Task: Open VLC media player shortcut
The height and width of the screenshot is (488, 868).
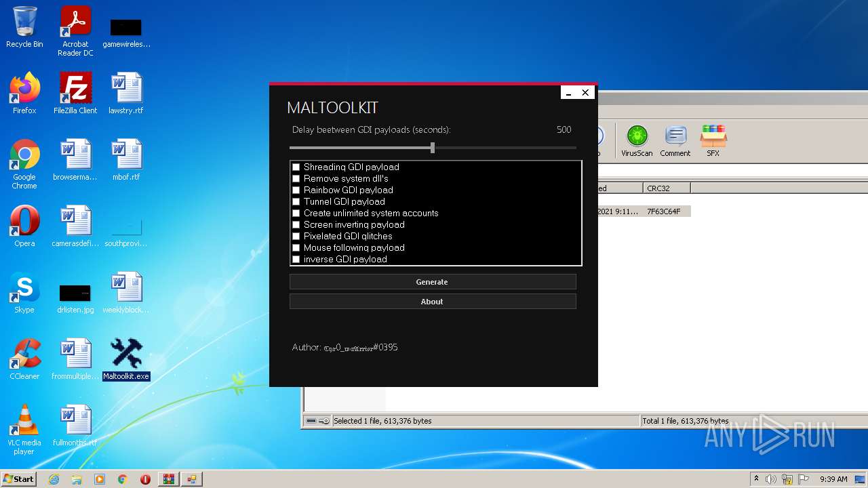Action: coord(24,430)
